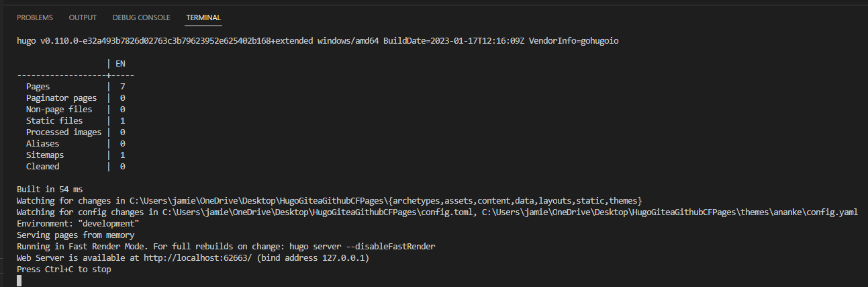Image resolution: width=868 pixels, height=287 pixels.
Task: Click the Processed images row
Action: (x=64, y=132)
